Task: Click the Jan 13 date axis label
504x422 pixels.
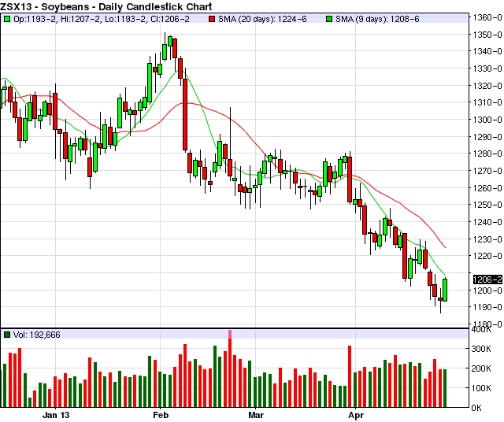Action: tap(56, 415)
